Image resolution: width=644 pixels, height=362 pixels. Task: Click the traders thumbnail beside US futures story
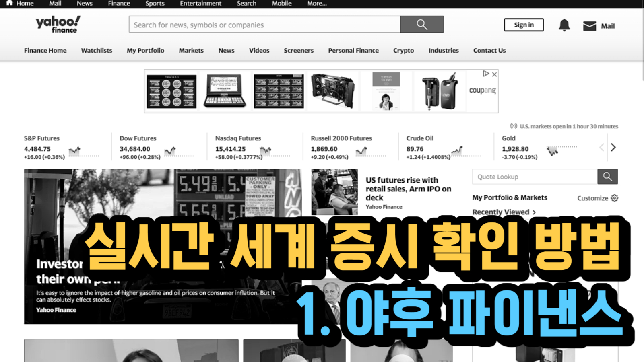[x=334, y=192]
